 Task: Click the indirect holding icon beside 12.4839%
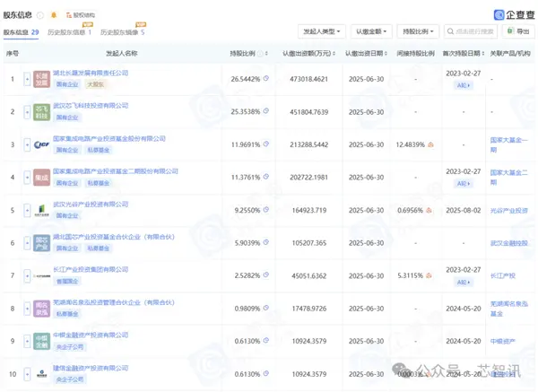click(x=430, y=144)
